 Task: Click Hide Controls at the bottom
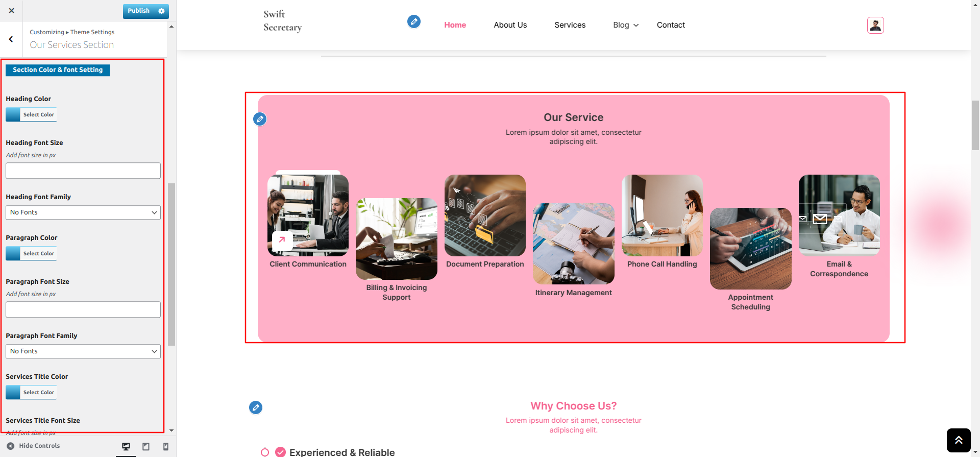pyautogui.click(x=33, y=446)
